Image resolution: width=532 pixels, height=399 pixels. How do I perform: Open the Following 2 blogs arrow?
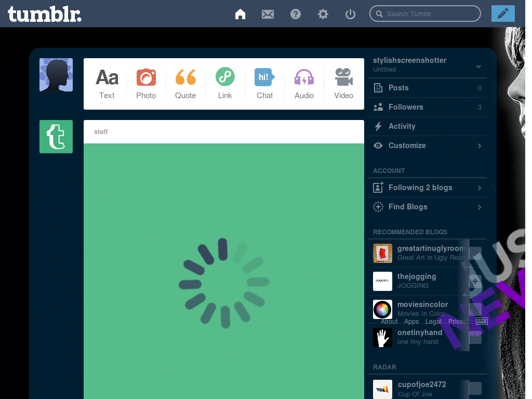coord(479,188)
